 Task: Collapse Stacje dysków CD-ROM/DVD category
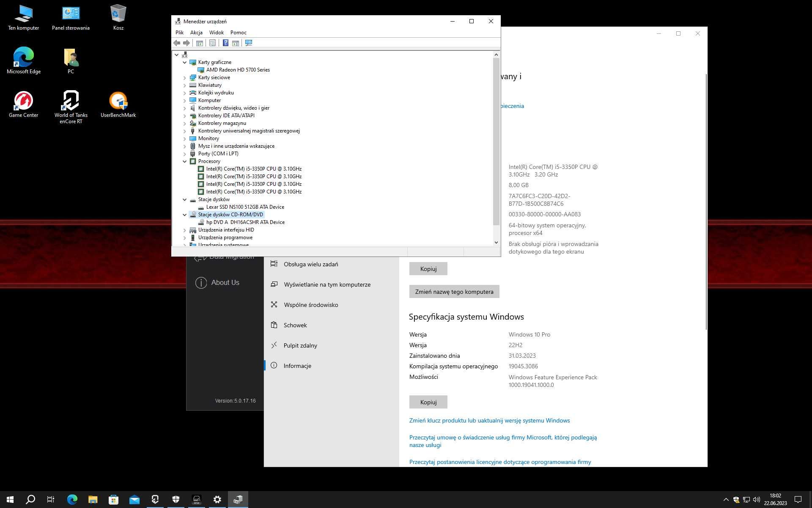click(184, 215)
